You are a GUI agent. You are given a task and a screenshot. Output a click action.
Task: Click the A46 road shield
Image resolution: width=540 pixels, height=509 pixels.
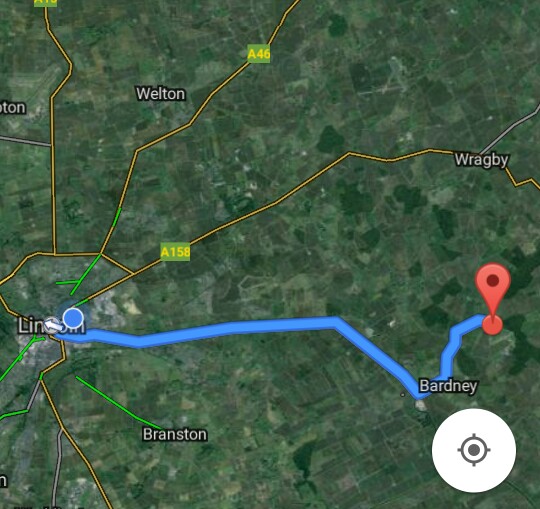pos(259,54)
